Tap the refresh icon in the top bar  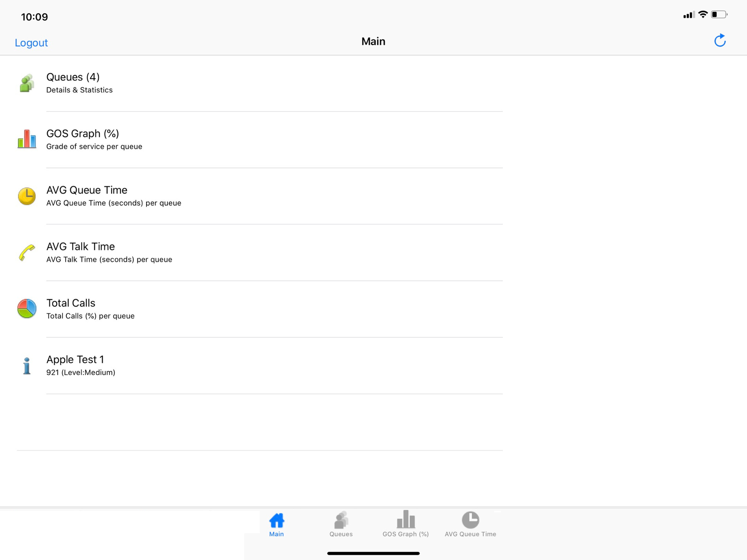[720, 40]
